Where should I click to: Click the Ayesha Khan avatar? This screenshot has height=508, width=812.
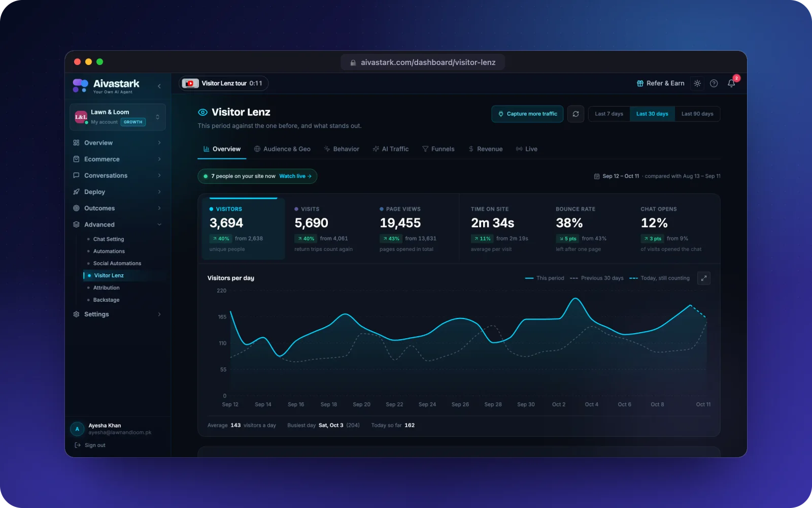pyautogui.click(x=77, y=429)
